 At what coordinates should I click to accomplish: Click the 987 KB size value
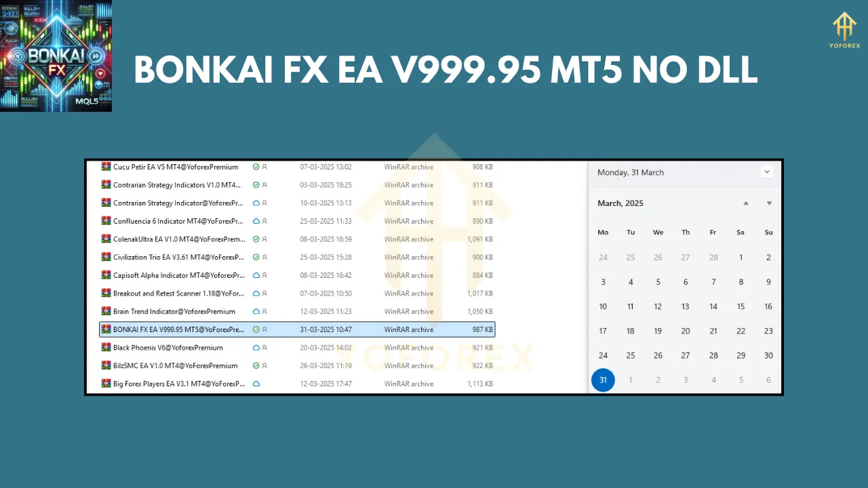click(x=483, y=329)
